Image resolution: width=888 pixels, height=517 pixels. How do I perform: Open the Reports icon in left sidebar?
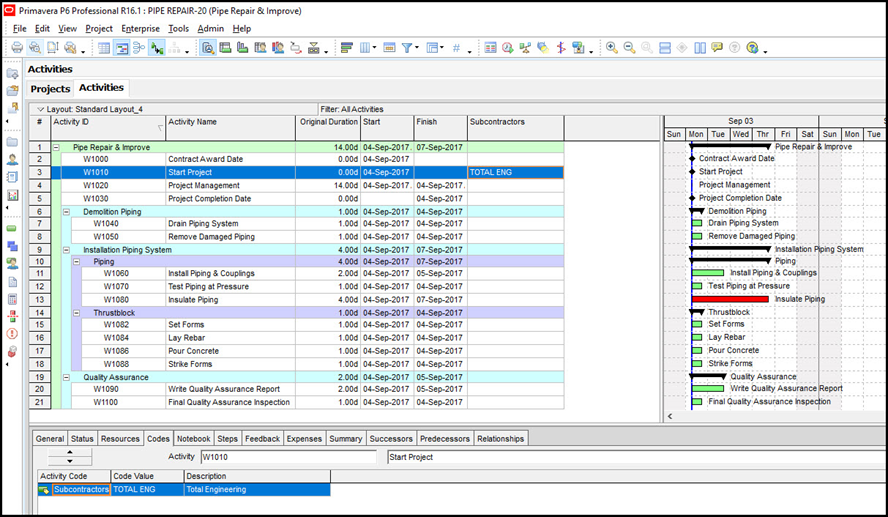click(x=12, y=177)
